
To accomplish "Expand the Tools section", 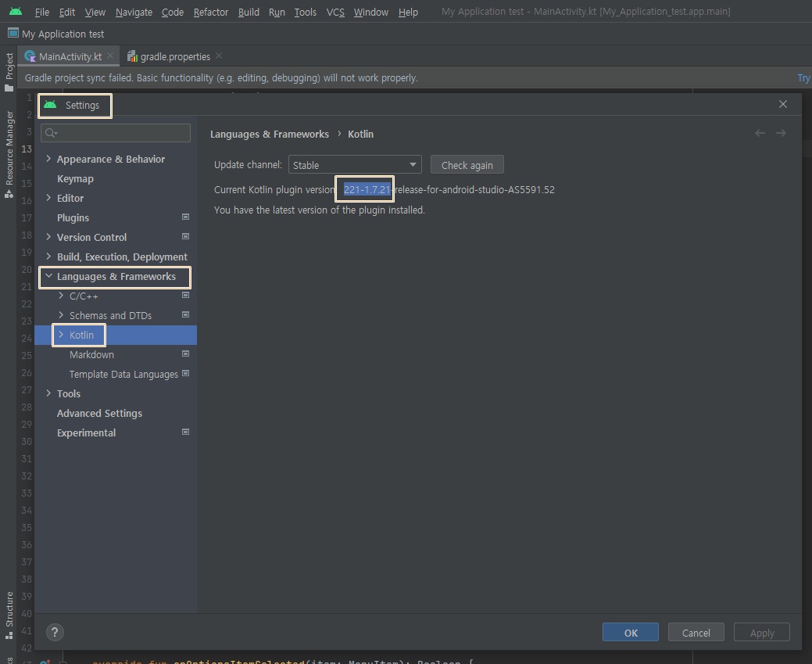I will (x=48, y=393).
